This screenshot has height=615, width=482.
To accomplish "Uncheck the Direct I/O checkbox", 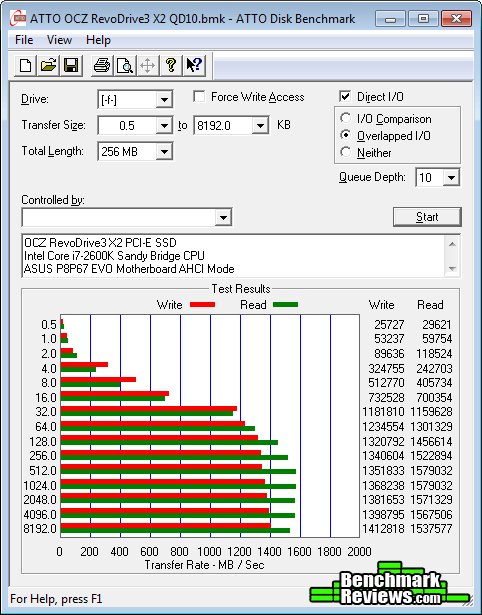I will [345, 96].
